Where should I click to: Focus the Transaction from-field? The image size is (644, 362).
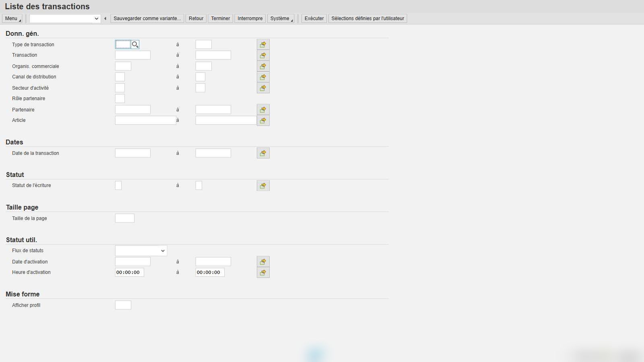133,55
